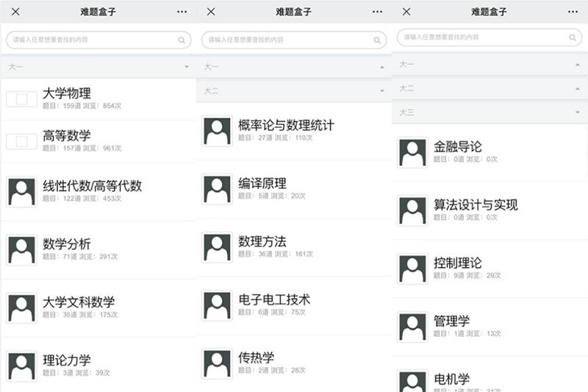The height and width of the screenshot is (392, 588).
Task: Click avatar icon for 控制理论
Action: click(x=412, y=268)
